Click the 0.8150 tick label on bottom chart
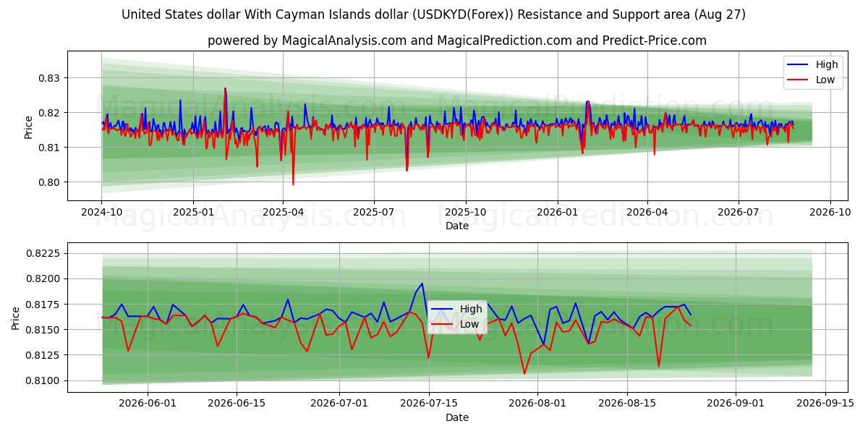The image size is (868, 434). 45,330
